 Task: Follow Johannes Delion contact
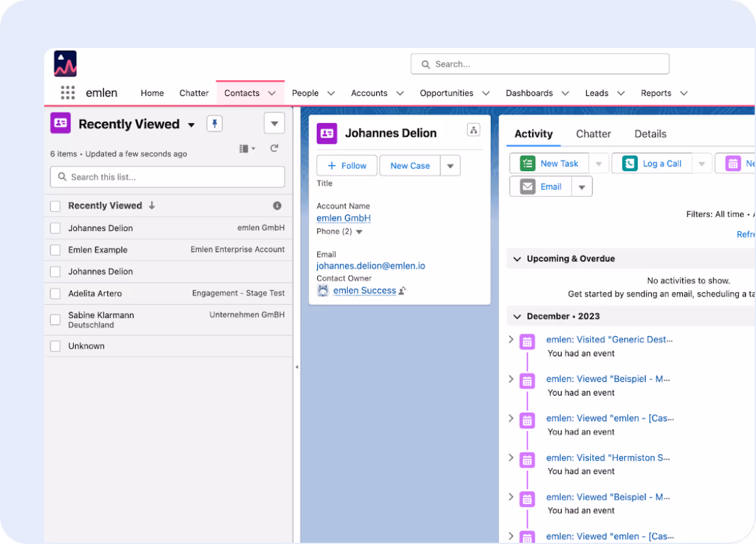[x=346, y=166]
